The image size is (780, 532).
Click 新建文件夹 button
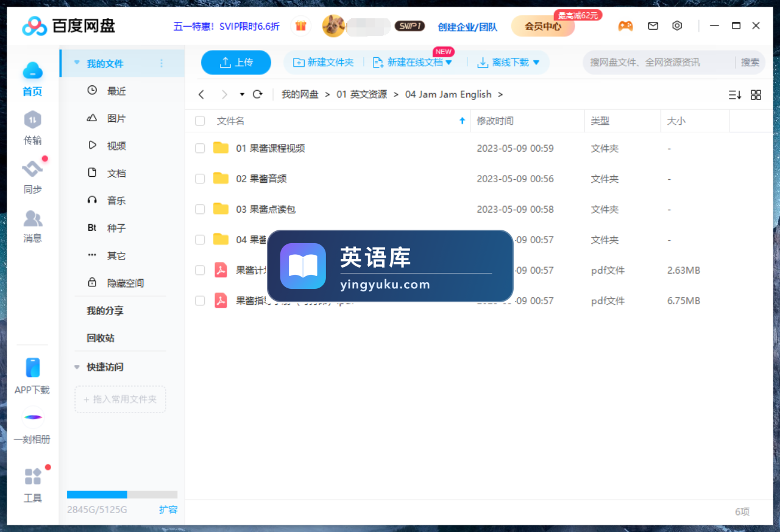click(x=324, y=62)
